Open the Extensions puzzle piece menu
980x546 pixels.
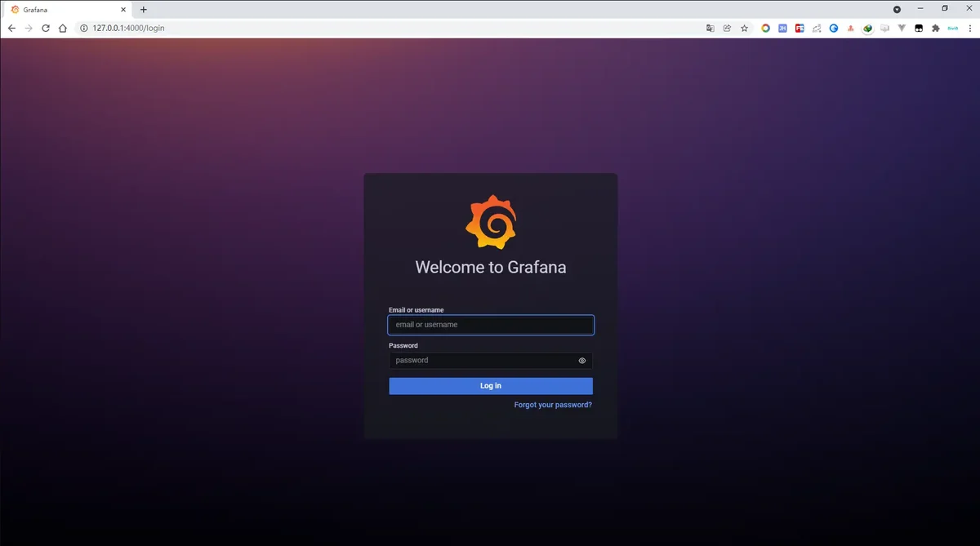pos(936,28)
